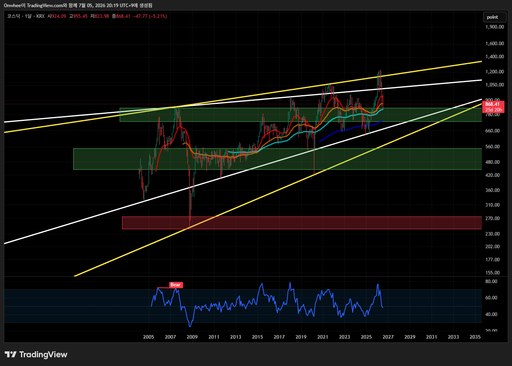
Task: Click the red 'Bear' divergence label
Action: click(x=176, y=285)
